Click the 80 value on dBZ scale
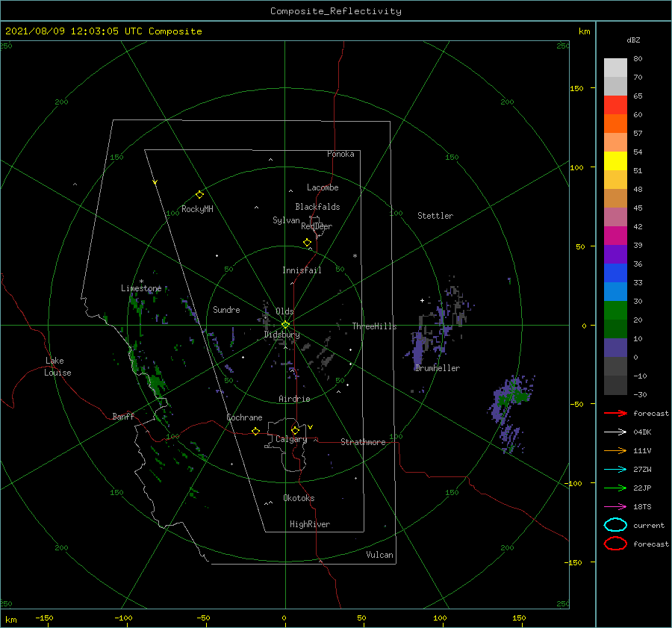The height and width of the screenshot is (628, 672). (x=638, y=59)
